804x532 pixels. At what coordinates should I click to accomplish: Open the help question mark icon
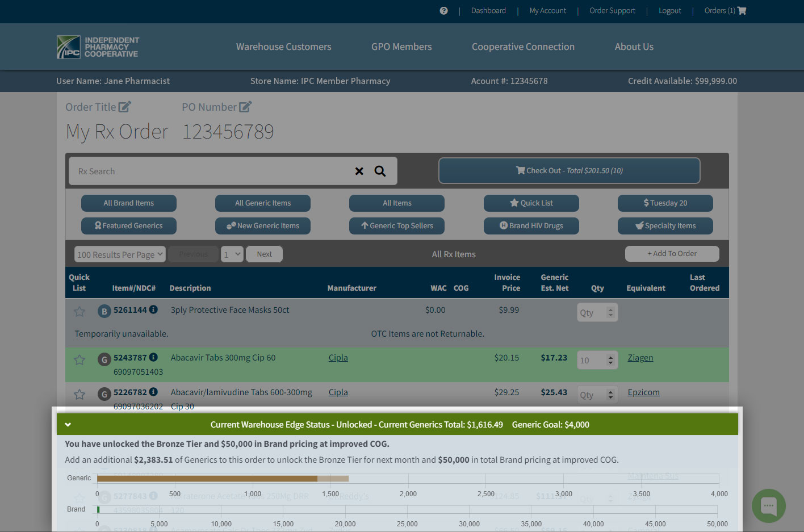point(443,11)
